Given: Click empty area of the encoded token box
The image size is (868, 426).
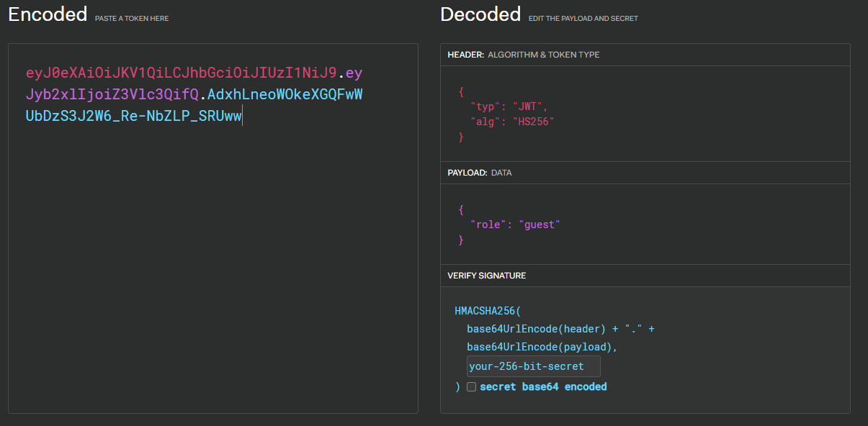Looking at the screenshot, I should tap(212, 273).
